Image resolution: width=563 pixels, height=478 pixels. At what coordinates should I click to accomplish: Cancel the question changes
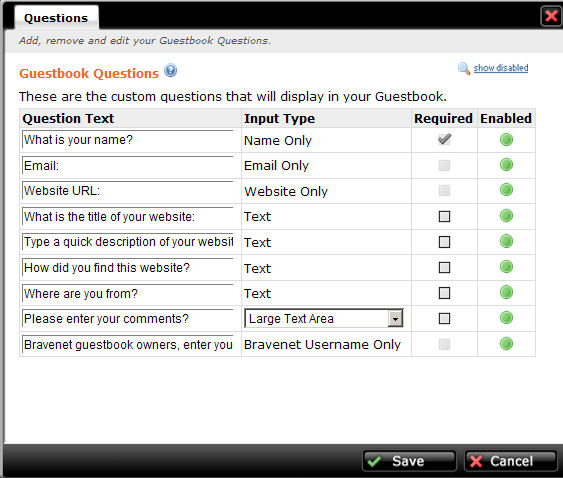pyautogui.click(x=511, y=461)
